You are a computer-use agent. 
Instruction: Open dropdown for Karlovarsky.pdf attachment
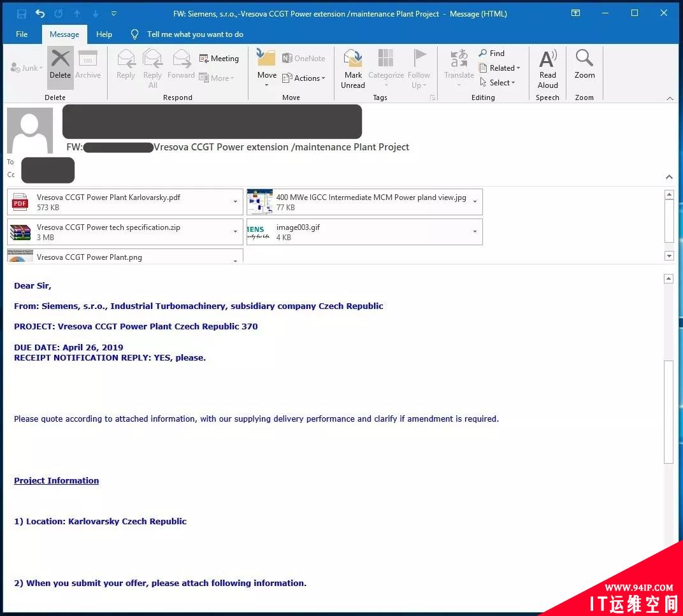[235, 202]
